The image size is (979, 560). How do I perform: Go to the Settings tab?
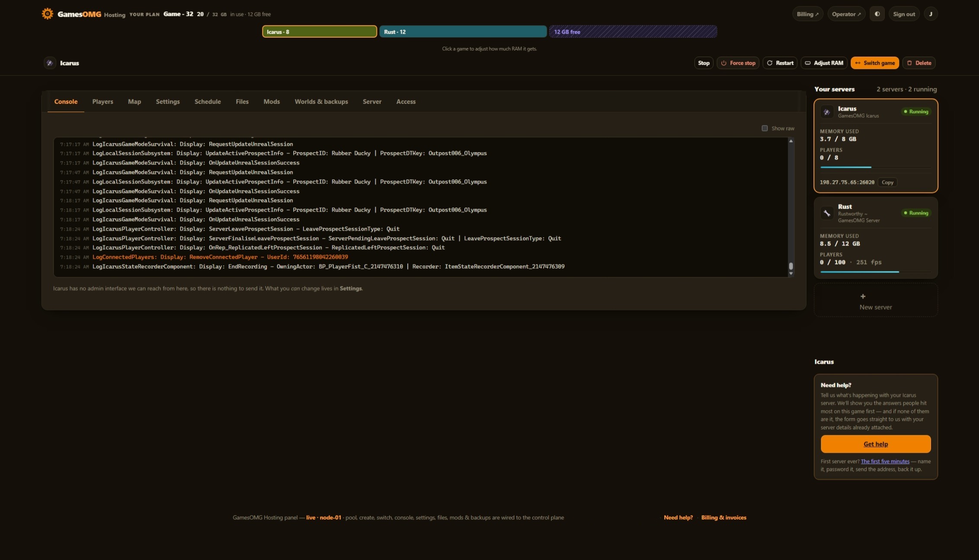pyautogui.click(x=168, y=102)
